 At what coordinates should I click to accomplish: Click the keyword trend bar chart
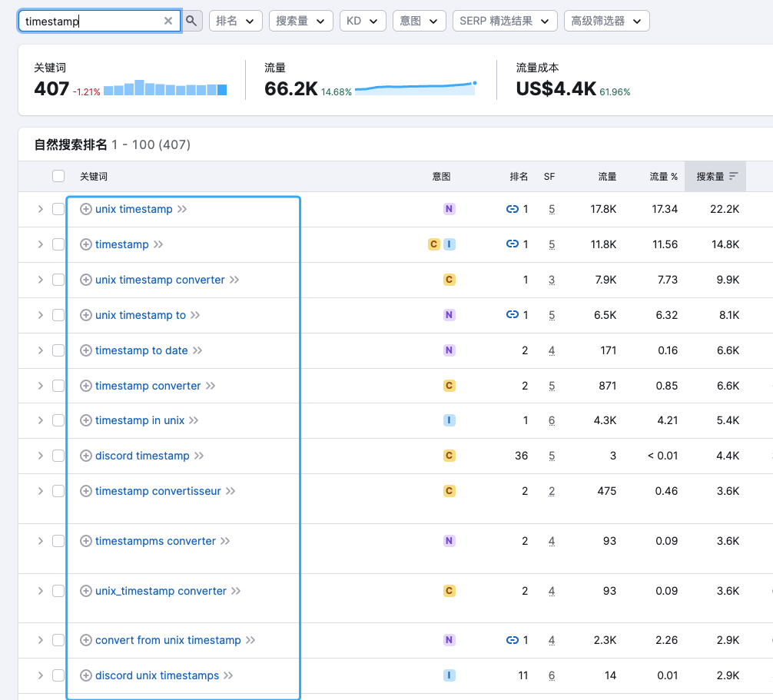165,88
